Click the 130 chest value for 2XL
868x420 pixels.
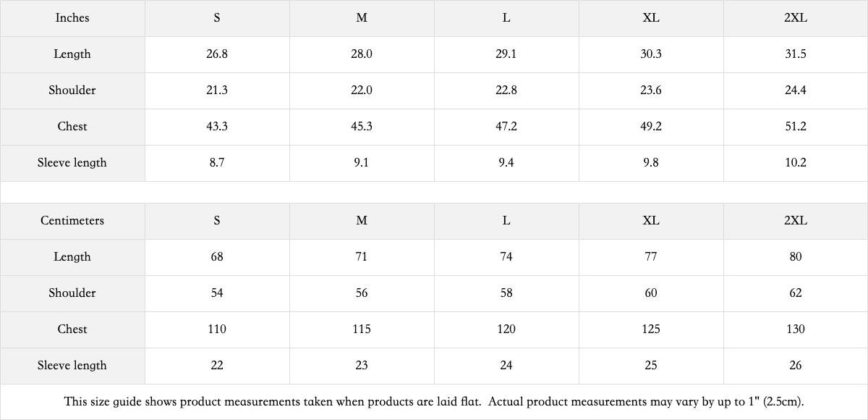796,329
